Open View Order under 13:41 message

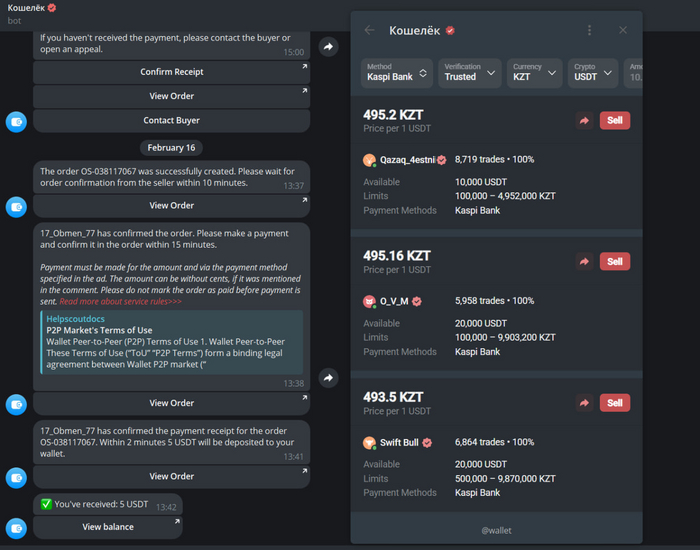pos(171,476)
